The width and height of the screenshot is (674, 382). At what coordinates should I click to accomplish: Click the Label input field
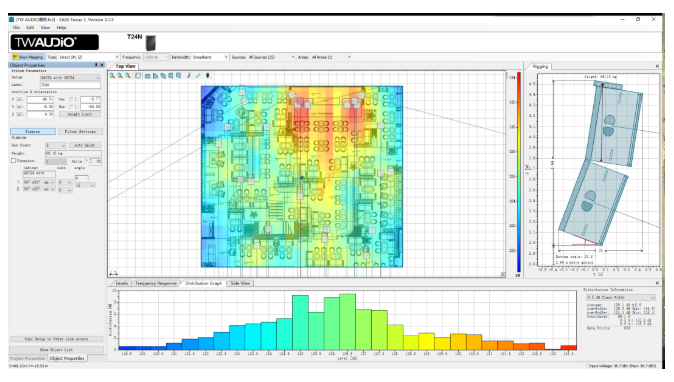pyautogui.click(x=70, y=85)
